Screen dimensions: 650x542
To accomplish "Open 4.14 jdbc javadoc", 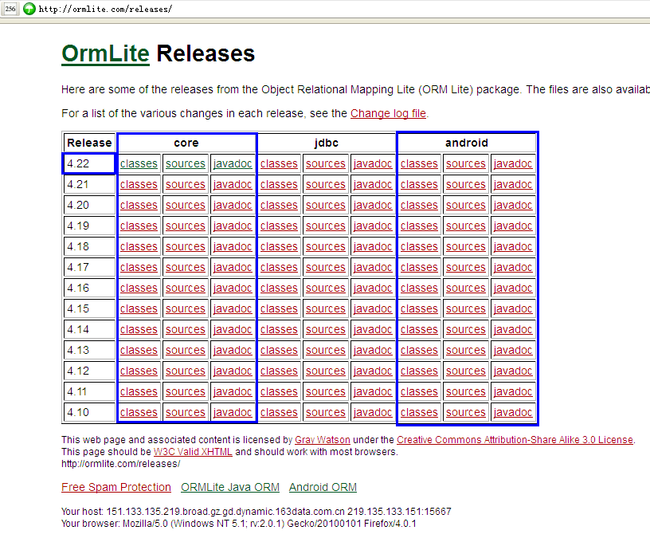I will (x=373, y=330).
